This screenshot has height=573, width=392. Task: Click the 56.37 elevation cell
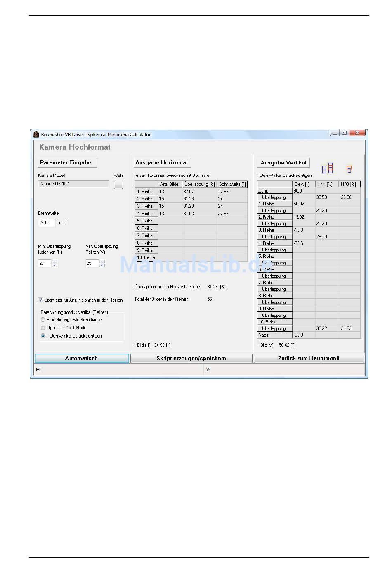click(x=304, y=204)
